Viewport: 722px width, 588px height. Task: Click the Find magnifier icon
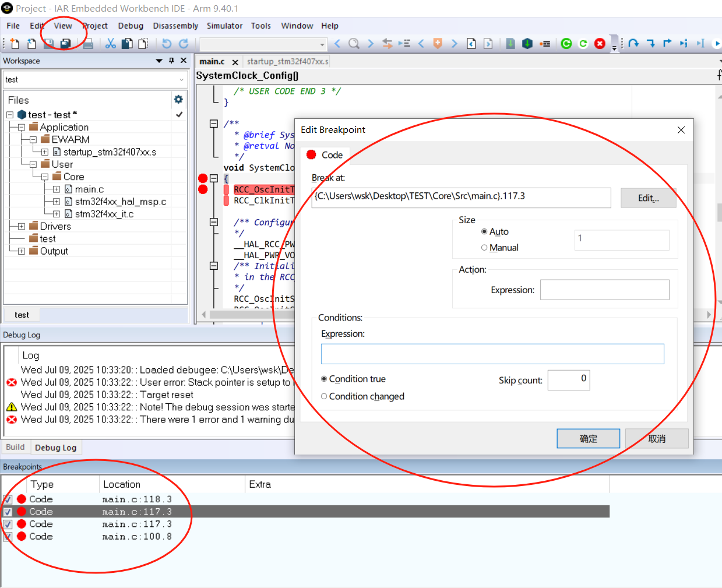354,44
